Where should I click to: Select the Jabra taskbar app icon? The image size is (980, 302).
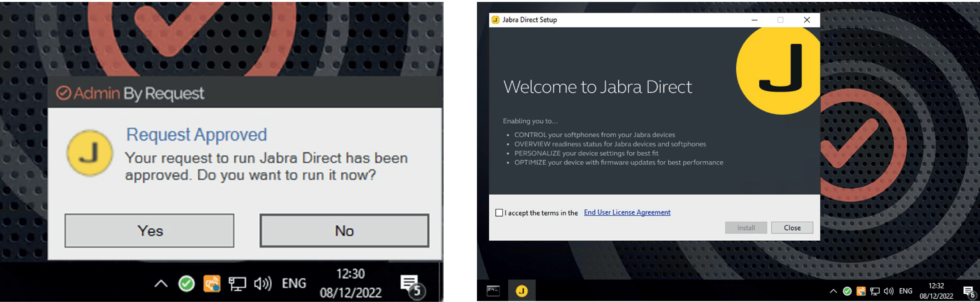click(x=522, y=291)
